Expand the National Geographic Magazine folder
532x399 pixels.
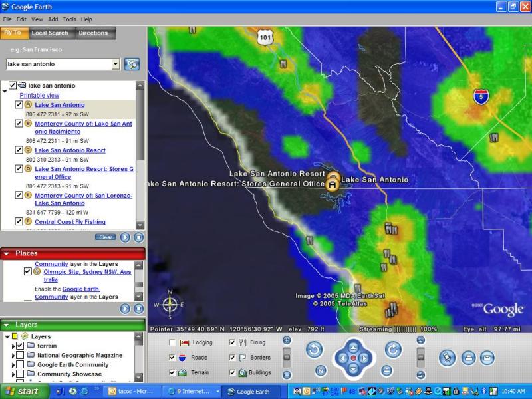click(13, 356)
